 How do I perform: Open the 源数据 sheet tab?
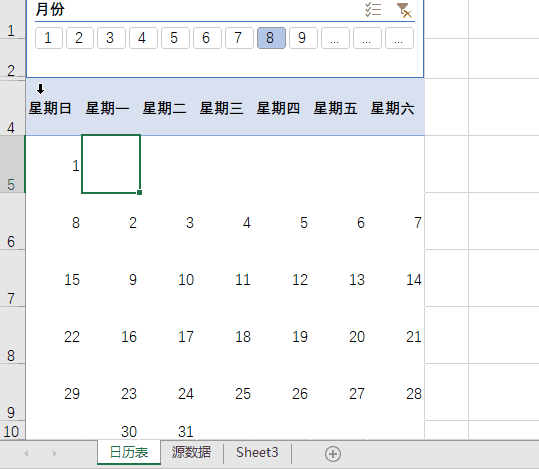[191, 452]
